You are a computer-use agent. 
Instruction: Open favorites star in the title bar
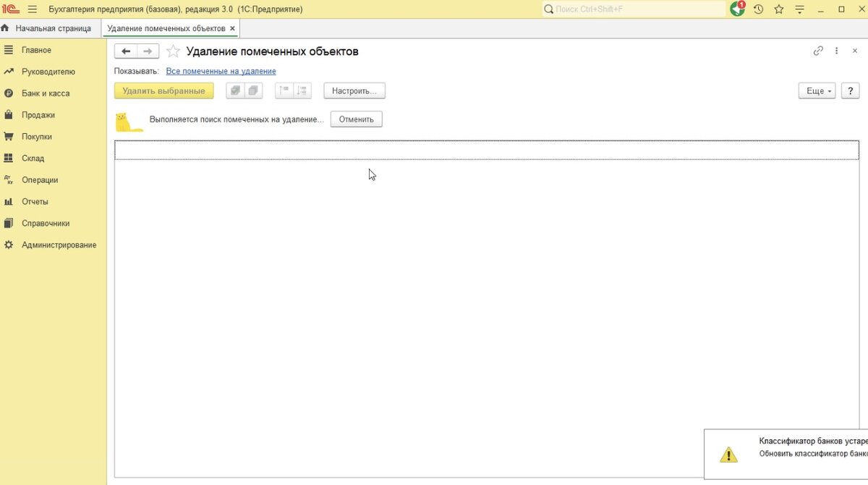(x=779, y=9)
